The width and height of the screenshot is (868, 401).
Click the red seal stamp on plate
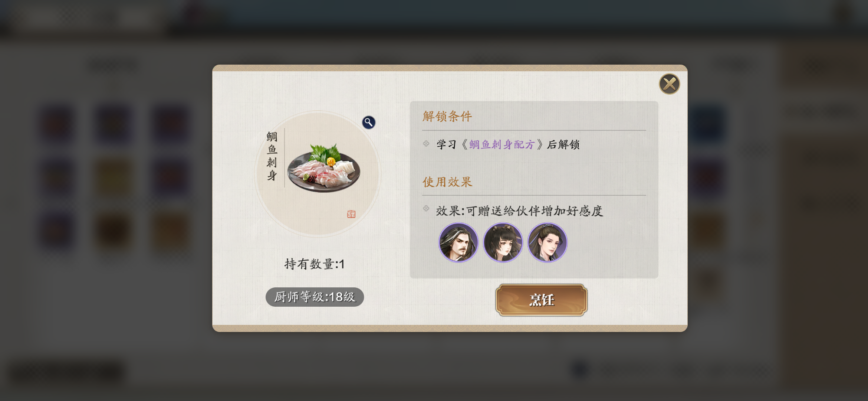point(351,214)
